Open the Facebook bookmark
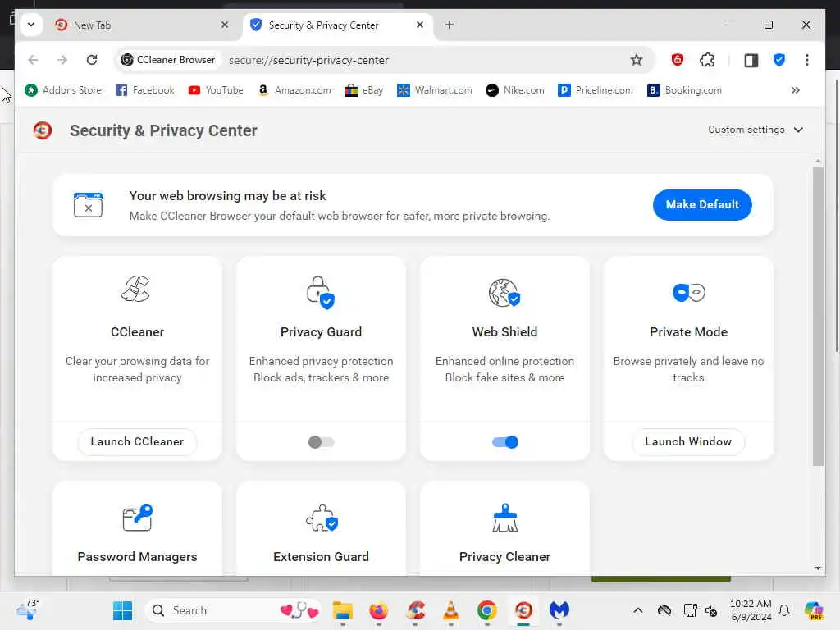Viewport: 840px width, 630px height. click(145, 90)
